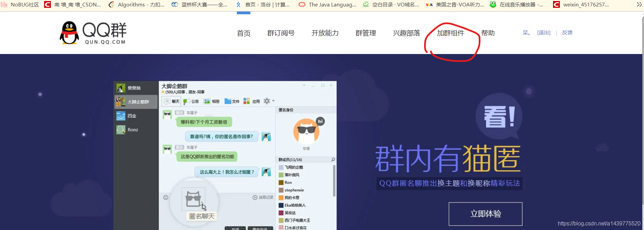Open the 群管理 nav item

(366, 33)
